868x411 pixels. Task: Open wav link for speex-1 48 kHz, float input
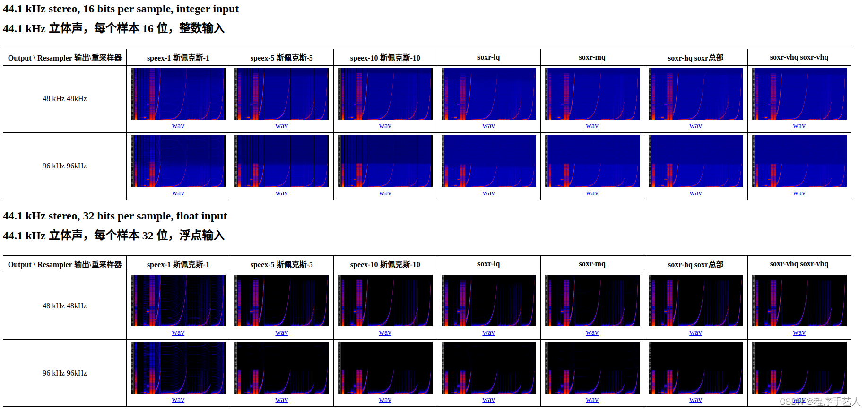point(178,332)
